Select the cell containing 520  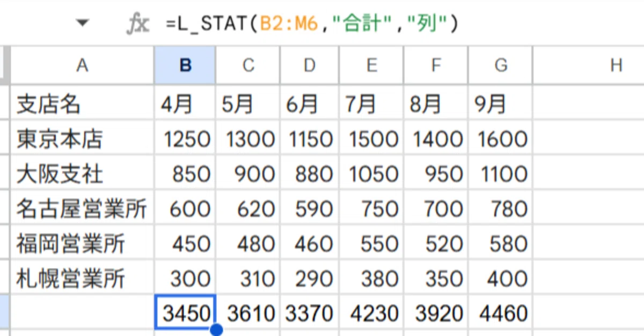tap(436, 243)
